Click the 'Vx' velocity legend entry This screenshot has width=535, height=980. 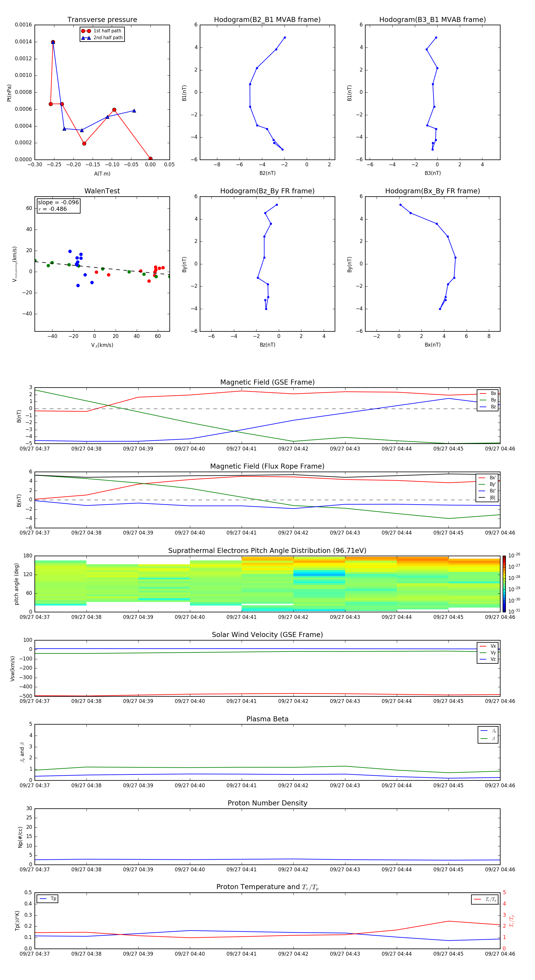[x=488, y=646]
